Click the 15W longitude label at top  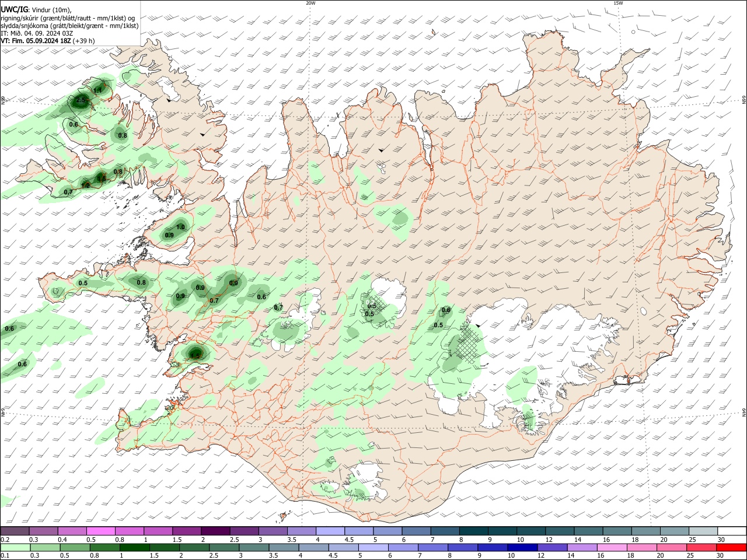[618, 3]
